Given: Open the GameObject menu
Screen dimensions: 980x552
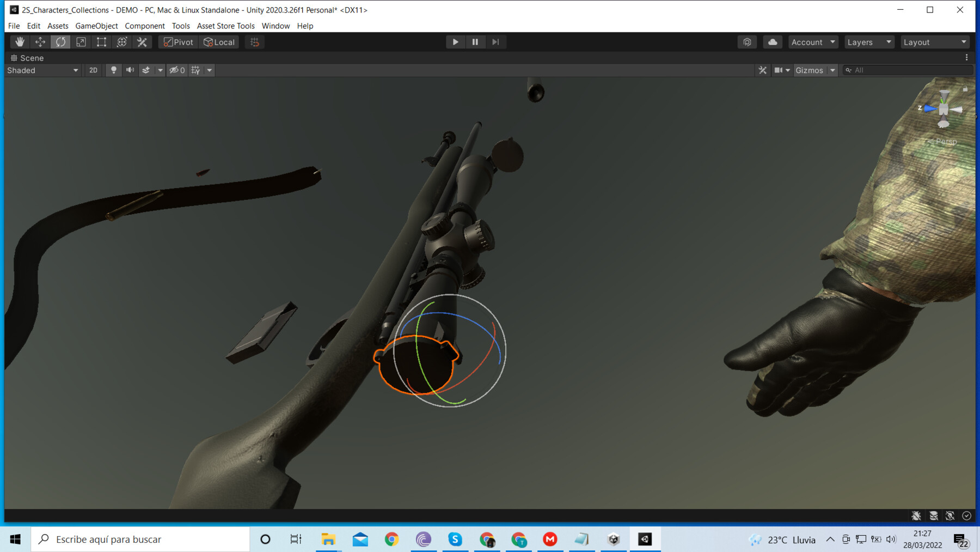Looking at the screenshot, I should (x=96, y=26).
